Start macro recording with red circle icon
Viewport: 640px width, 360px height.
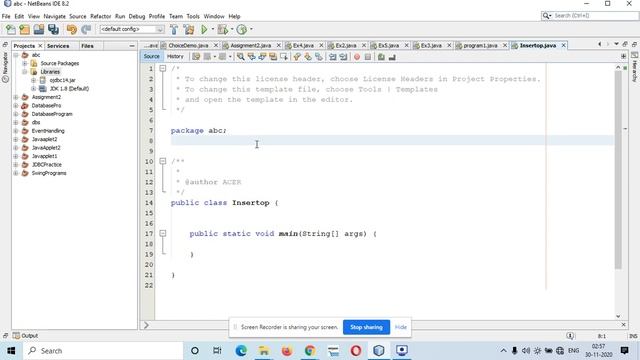point(357,57)
